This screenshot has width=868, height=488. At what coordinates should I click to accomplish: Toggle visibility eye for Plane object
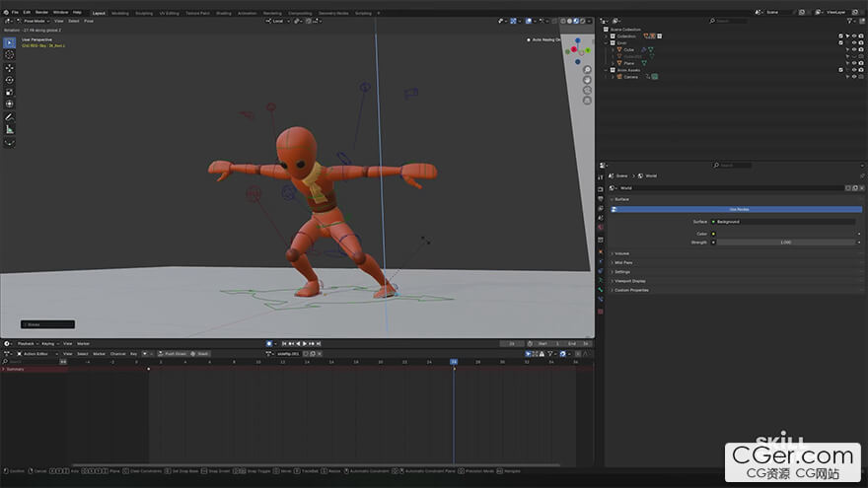[x=854, y=63]
